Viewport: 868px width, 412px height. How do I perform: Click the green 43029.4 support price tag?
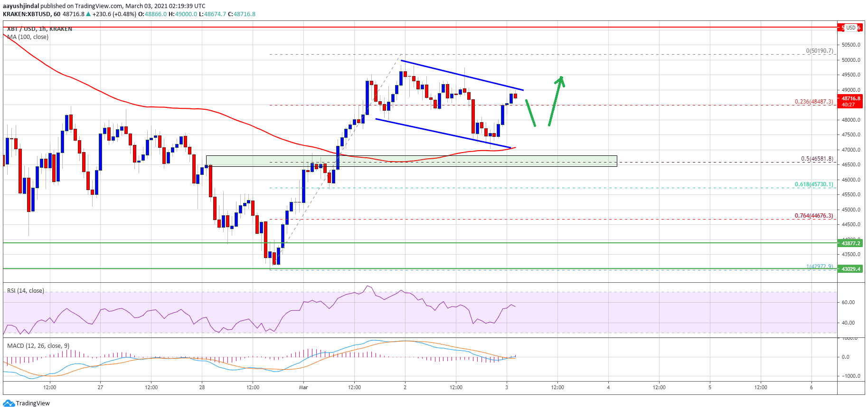tap(850, 269)
